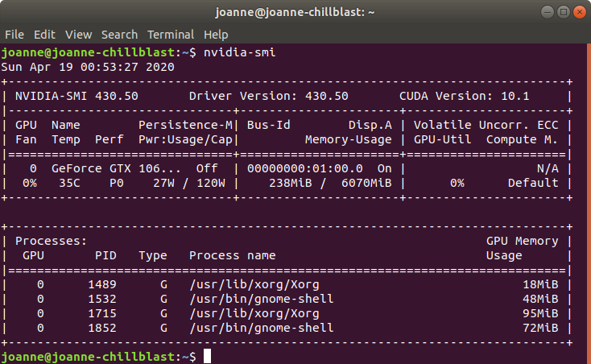The image size is (591, 364).
Task: Click the 72MiB memory usage value
Action: click(540, 329)
